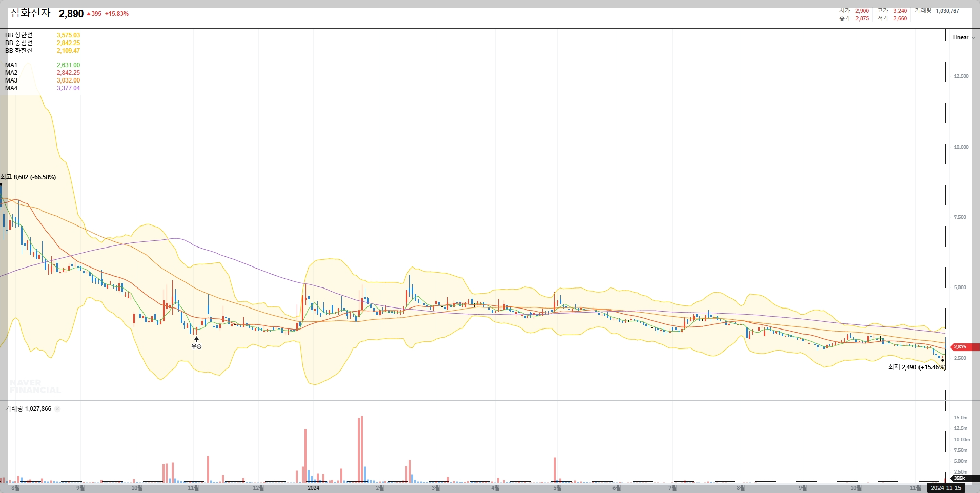This screenshot has width=980, height=493.
Task: Click the 15.0m volume axis label
Action: pos(961,418)
